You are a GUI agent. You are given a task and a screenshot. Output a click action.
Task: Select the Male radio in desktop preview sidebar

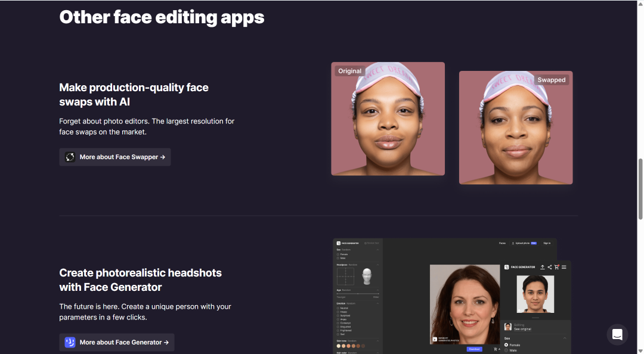[x=338, y=258]
